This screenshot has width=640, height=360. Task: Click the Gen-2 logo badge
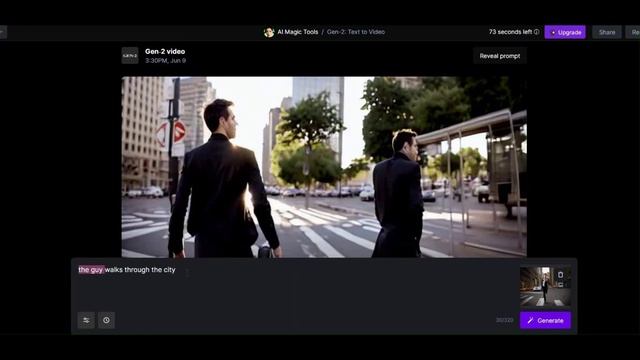coord(130,56)
